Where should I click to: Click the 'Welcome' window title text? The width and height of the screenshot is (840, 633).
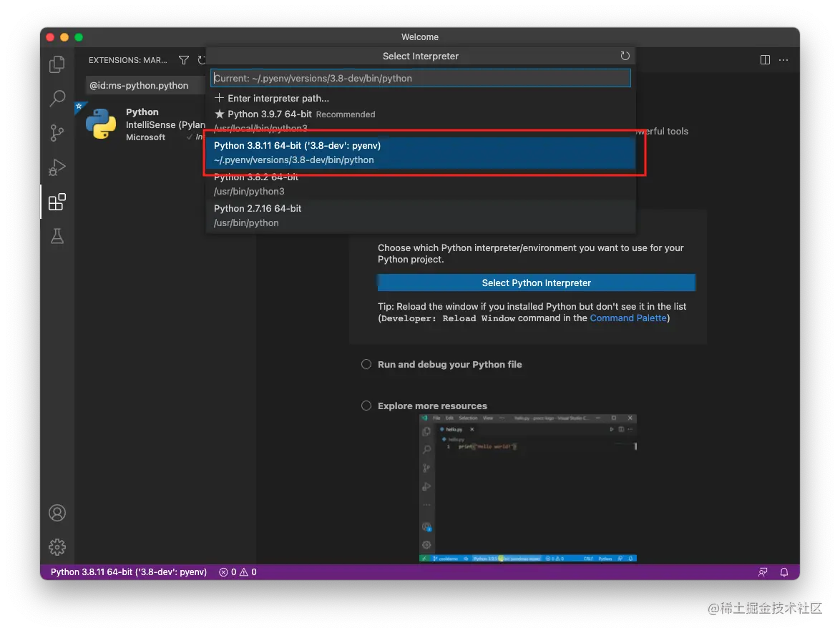click(x=420, y=37)
